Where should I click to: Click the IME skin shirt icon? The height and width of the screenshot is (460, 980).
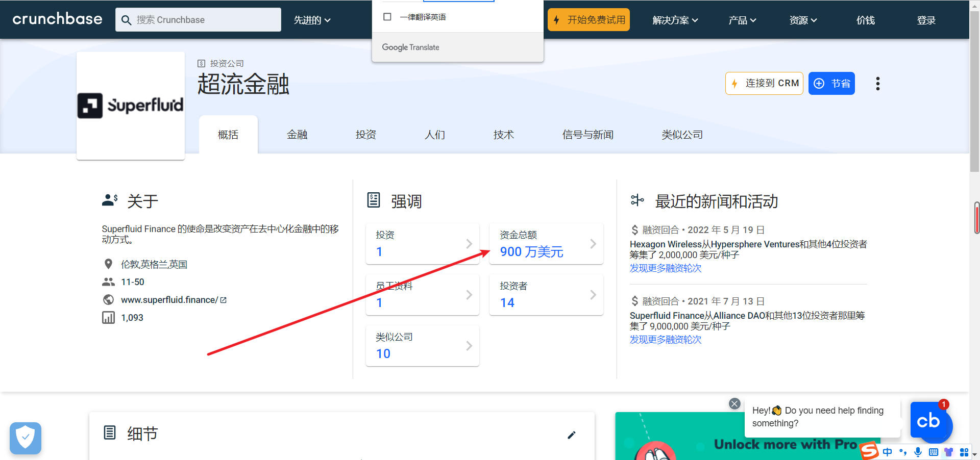pos(949,452)
